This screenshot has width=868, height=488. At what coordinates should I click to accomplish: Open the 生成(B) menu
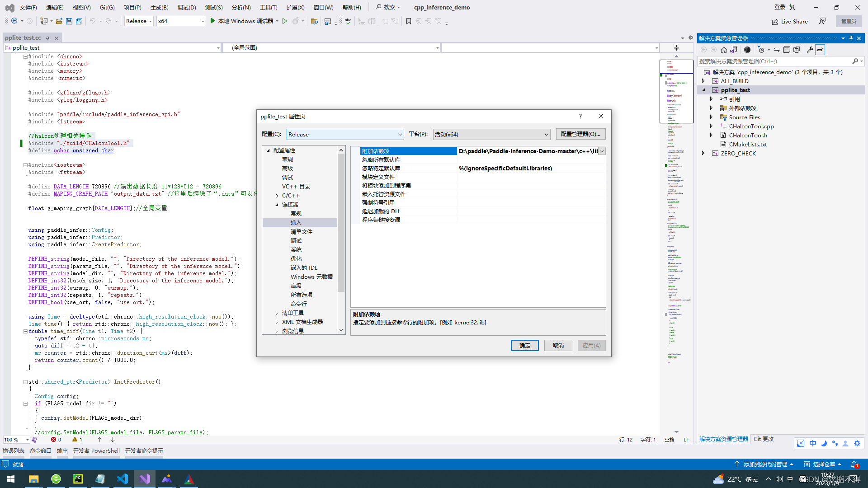pyautogui.click(x=159, y=7)
